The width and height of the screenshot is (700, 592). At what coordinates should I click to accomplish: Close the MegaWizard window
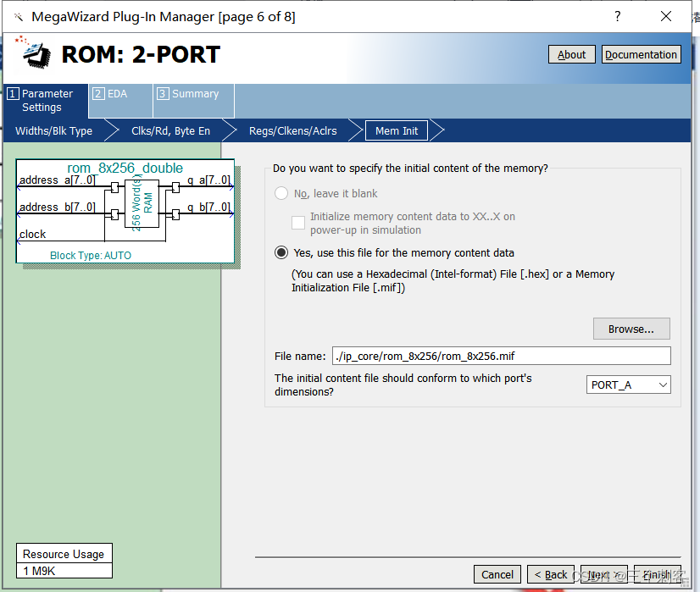(666, 16)
